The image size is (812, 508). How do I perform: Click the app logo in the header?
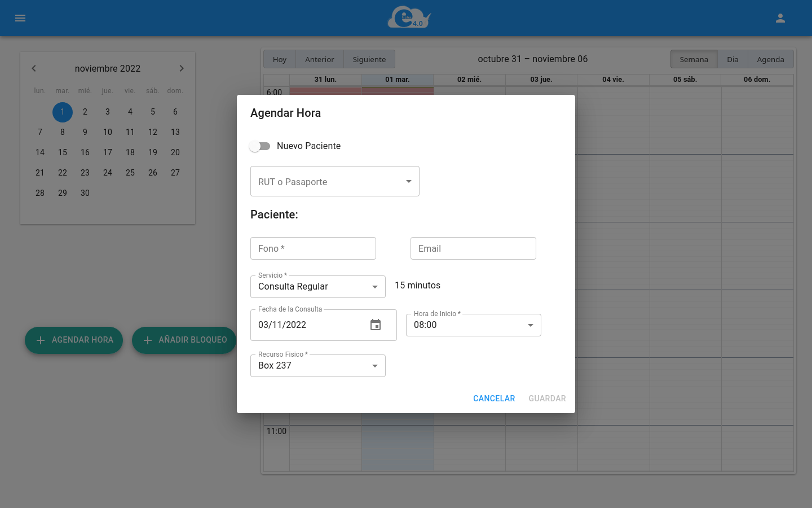409,17
